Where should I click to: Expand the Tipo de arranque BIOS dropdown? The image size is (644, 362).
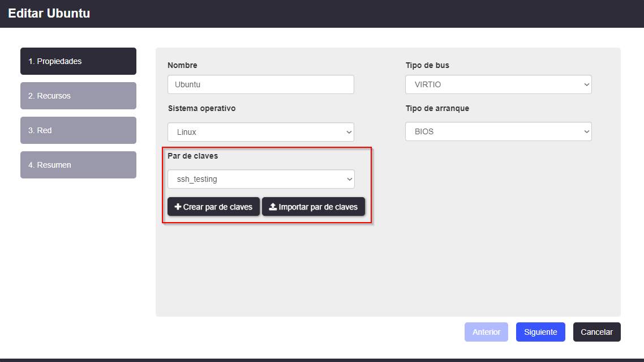click(x=498, y=131)
